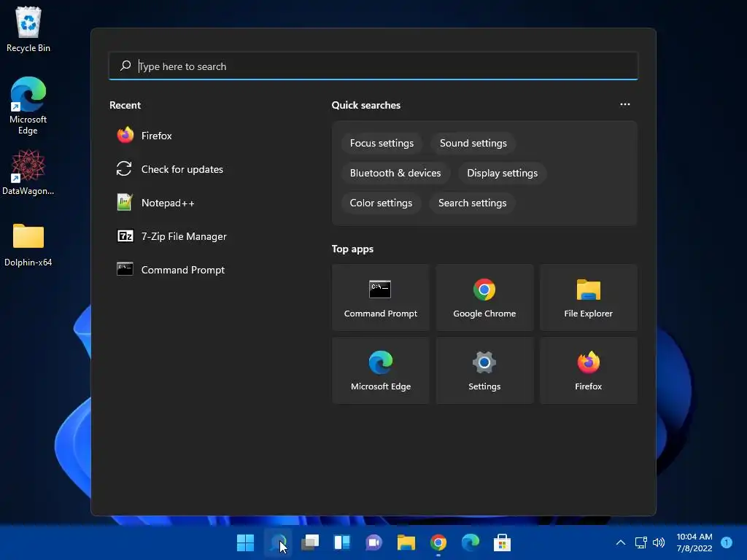This screenshot has height=560, width=747.
Task: Switch to Google Chrome on the taskbar
Action: coord(438,542)
